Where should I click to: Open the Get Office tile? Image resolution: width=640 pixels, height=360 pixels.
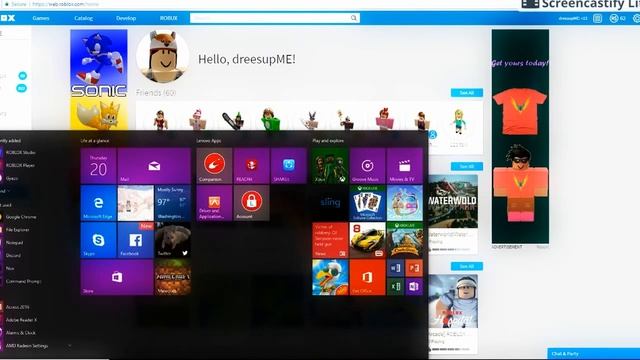[367, 277]
